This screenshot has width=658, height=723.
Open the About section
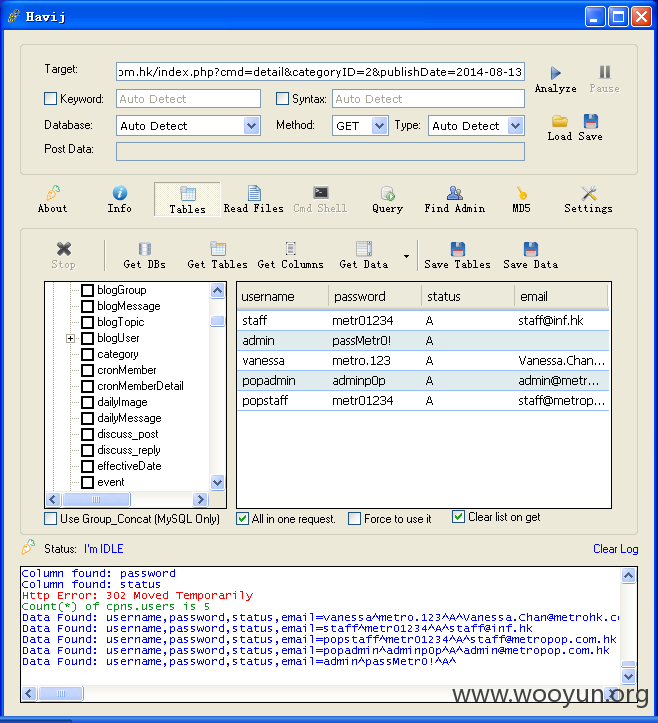53,199
